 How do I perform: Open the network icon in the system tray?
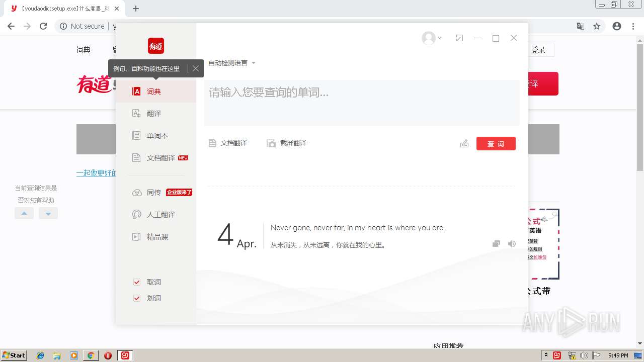point(572,355)
